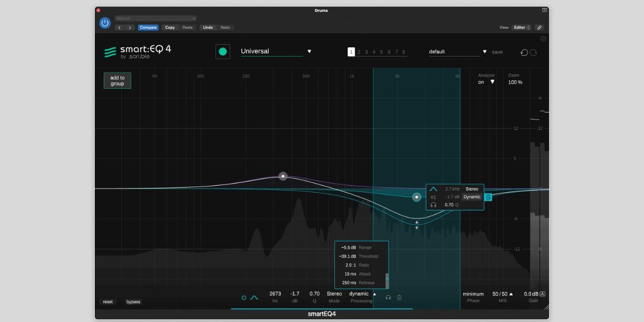Click the bell filter type icon in bottom bar

coord(254,297)
